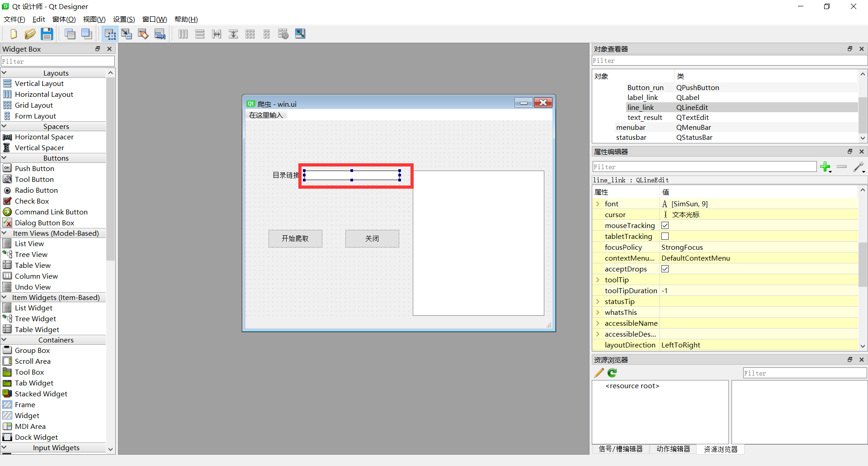Screen dimensions: 868x466
Task: Select the Edit Tab Order tool
Action: pyautogui.click(x=160, y=34)
